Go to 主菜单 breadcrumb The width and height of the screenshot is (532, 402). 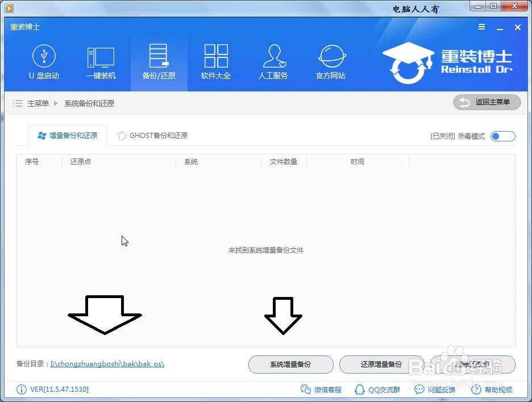[x=38, y=103]
